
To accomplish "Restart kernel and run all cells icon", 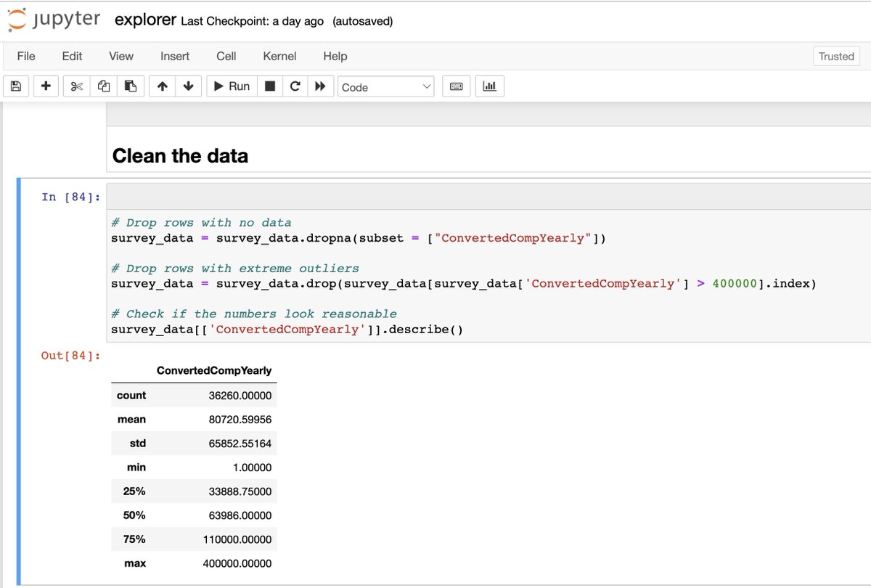I will (320, 86).
